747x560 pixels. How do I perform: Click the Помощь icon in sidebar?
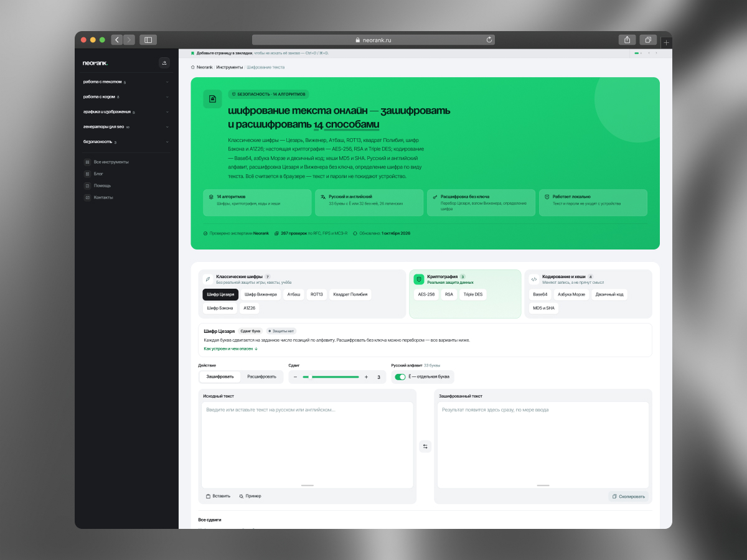(87, 185)
